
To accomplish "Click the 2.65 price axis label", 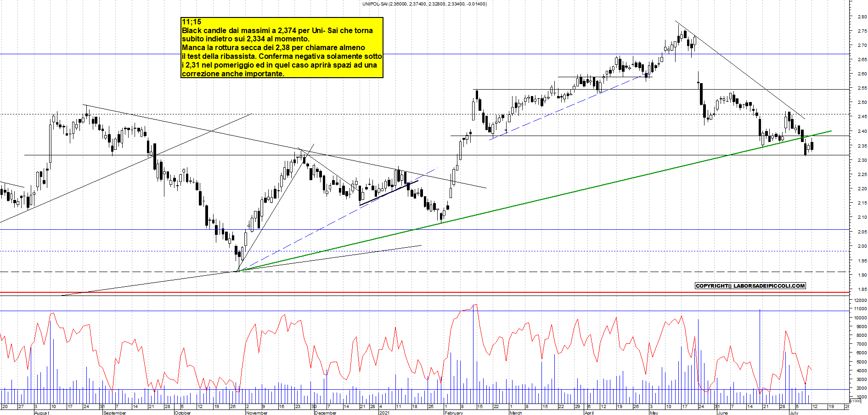I will 862,60.
